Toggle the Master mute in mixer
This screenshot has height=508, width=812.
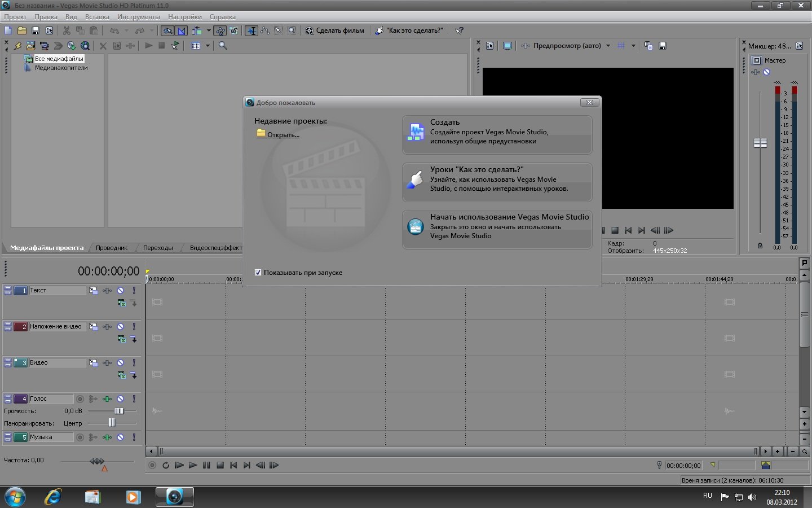(766, 72)
